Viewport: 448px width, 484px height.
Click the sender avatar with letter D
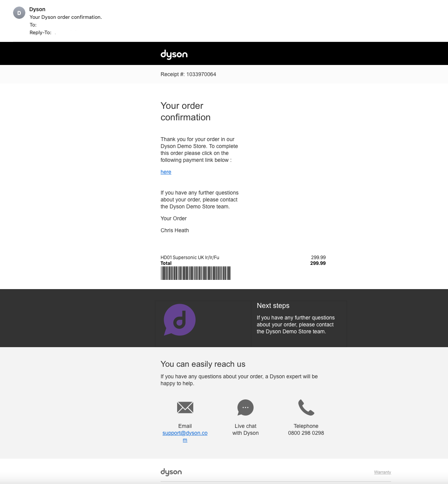[x=19, y=13]
